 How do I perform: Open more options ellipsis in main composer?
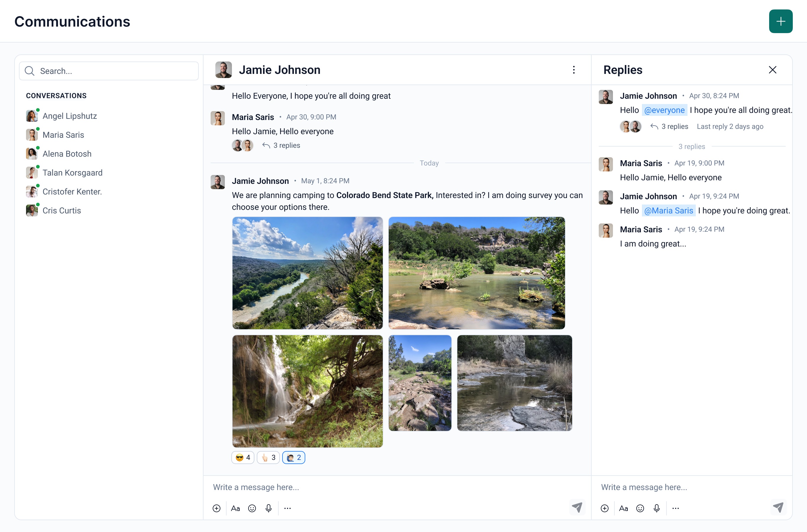[x=288, y=508]
